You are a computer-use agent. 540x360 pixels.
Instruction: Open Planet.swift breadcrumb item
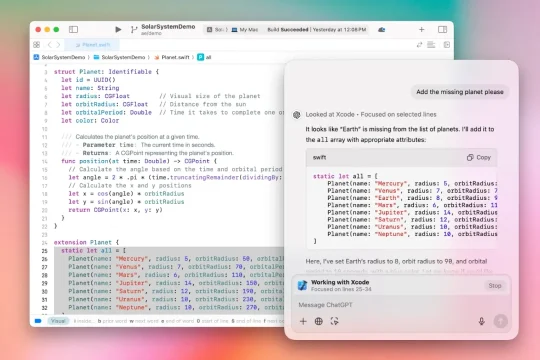pos(172,57)
